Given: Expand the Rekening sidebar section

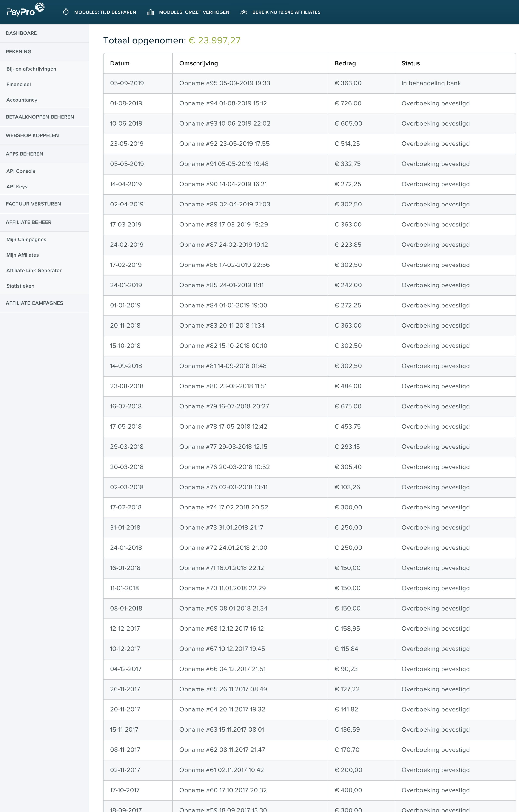Looking at the screenshot, I should pos(45,52).
